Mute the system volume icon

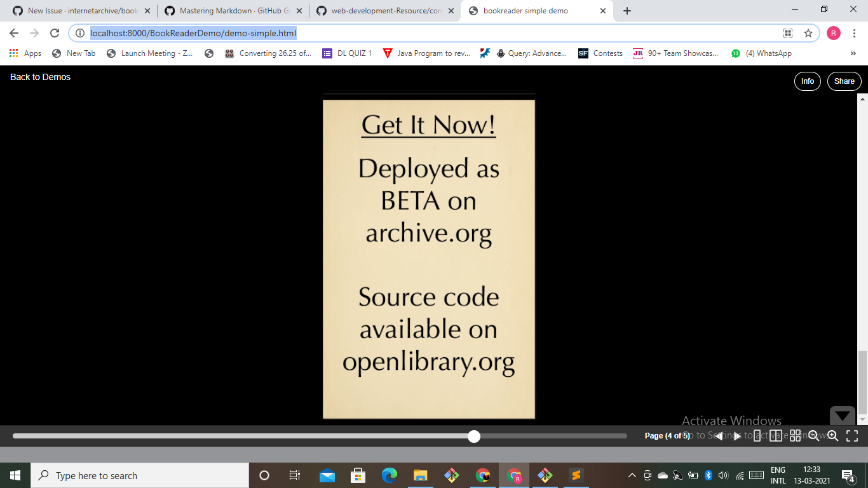pos(722,475)
